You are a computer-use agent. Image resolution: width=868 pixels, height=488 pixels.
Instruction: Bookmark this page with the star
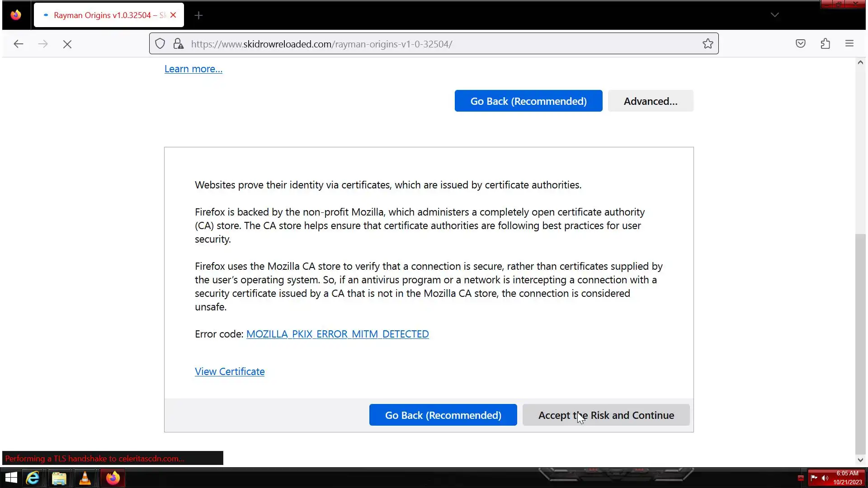pyautogui.click(x=708, y=44)
